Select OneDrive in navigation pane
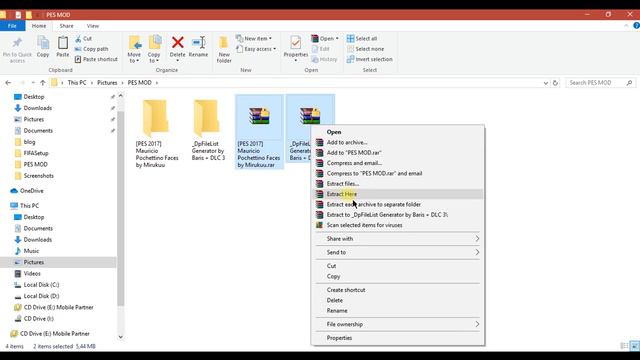 (31, 191)
